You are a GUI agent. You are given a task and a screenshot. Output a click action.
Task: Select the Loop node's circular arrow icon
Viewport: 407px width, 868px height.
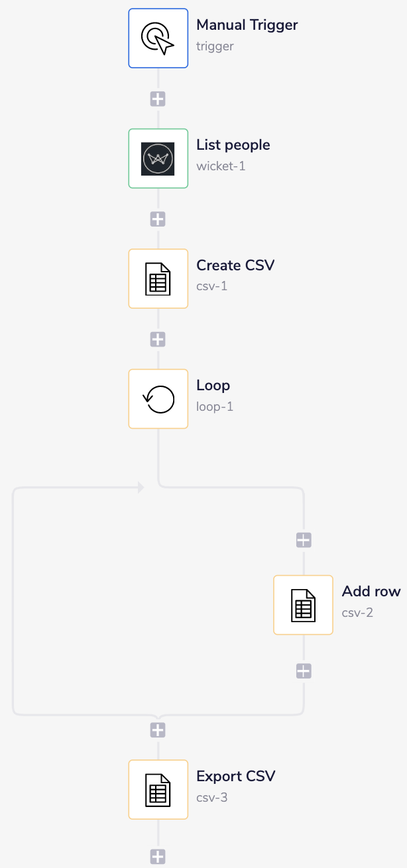[x=158, y=398]
